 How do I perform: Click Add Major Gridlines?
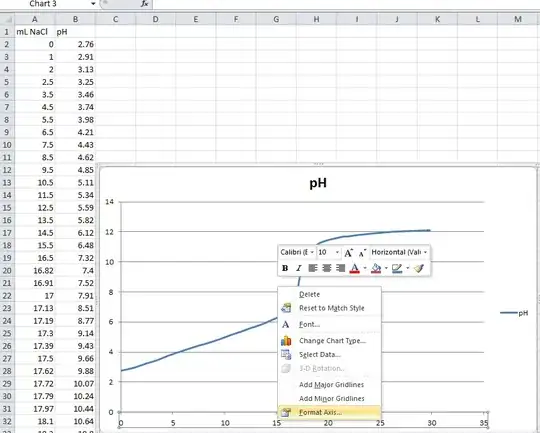pyautogui.click(x=330, y=385)
